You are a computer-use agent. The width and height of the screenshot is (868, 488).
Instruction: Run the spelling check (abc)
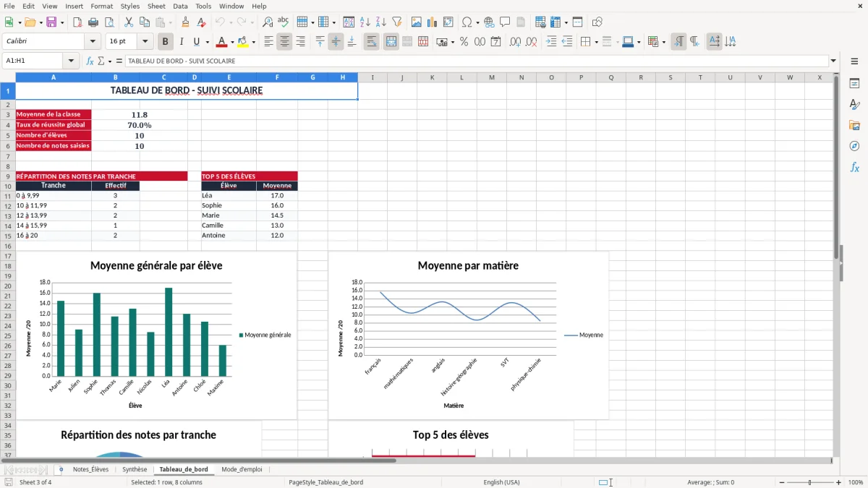[284, 22]
